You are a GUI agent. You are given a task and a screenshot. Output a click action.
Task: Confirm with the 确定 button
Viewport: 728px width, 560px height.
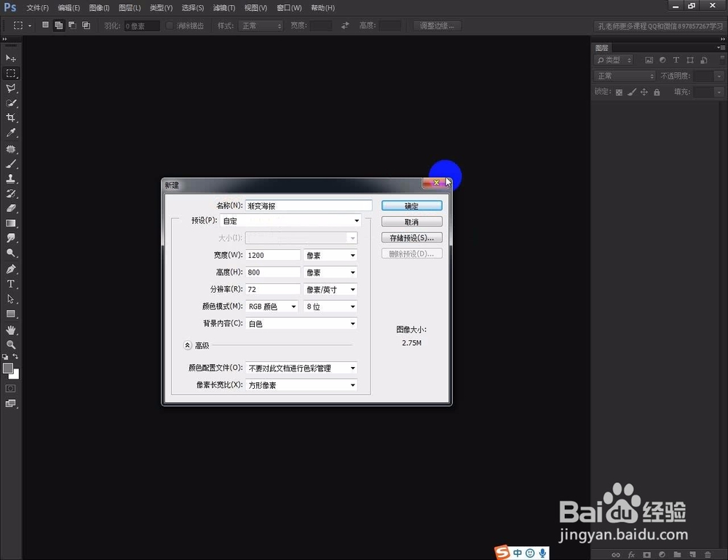[411, 205]
